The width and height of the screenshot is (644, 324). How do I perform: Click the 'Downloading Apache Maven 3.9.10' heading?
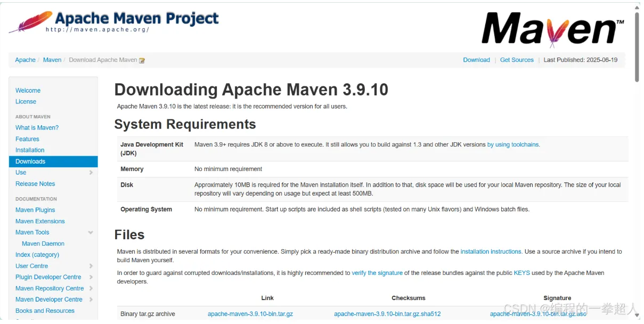tap(251, 90)
